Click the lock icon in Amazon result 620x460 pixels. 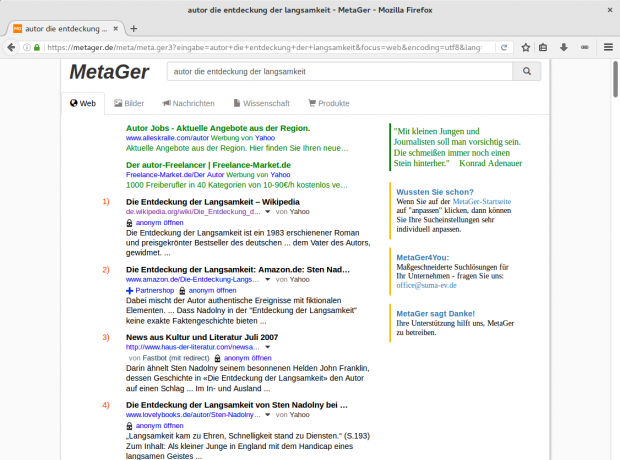[x=182, y=291]
